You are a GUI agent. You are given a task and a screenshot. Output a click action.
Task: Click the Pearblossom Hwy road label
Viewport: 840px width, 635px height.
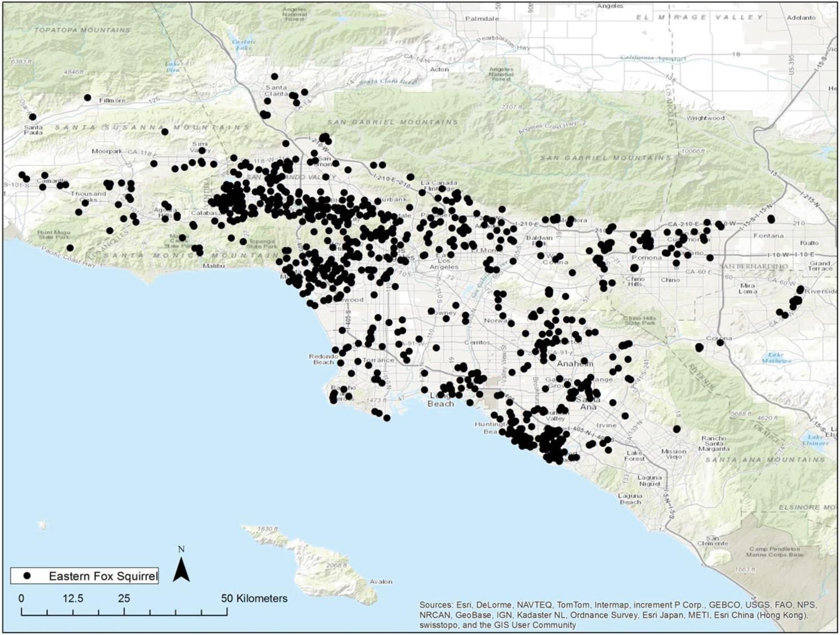pos(503,43)
